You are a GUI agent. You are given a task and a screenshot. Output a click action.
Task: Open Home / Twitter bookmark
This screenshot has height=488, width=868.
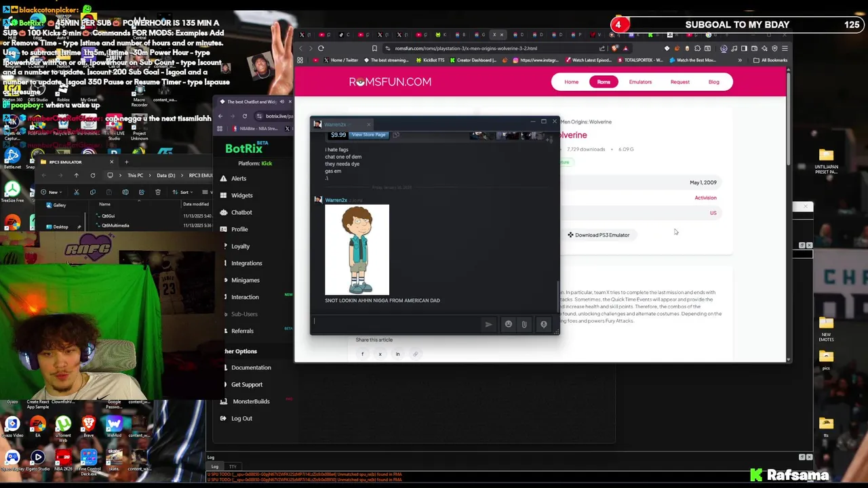coord(341,60)
